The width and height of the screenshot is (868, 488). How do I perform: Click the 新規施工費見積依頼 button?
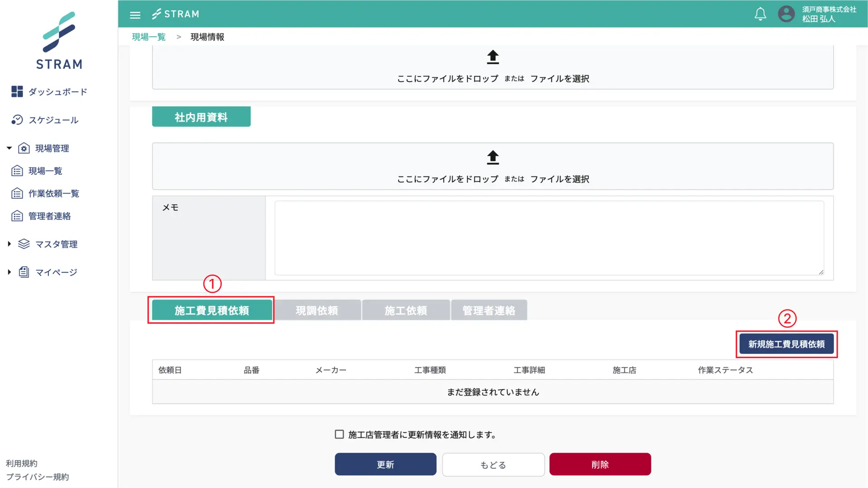point(786,344)
